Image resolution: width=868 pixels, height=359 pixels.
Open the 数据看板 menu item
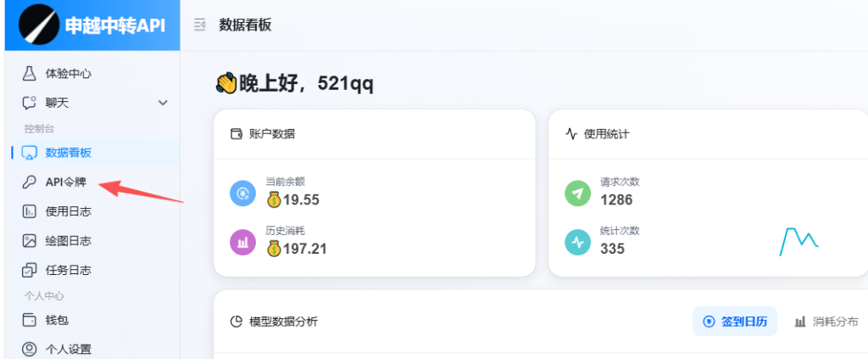tap(68, 153)
